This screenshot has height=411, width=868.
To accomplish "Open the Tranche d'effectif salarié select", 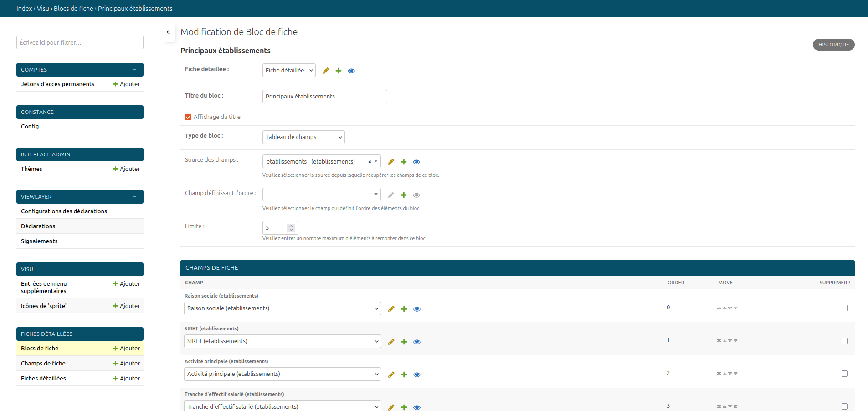I will 282,406.
